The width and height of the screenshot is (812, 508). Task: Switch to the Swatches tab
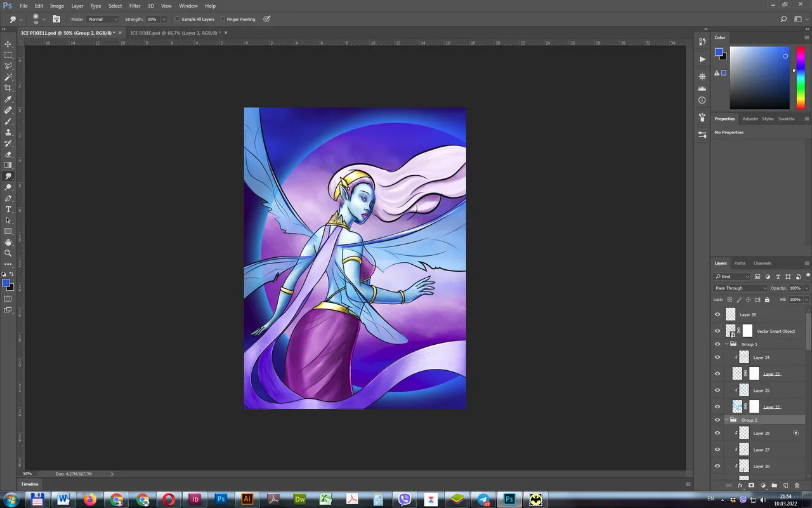coord(786,119)
